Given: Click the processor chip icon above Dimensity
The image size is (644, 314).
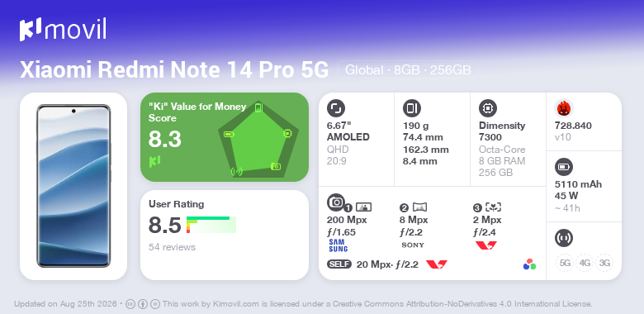Looking at the screenshot, I should [x=487, y=108].
